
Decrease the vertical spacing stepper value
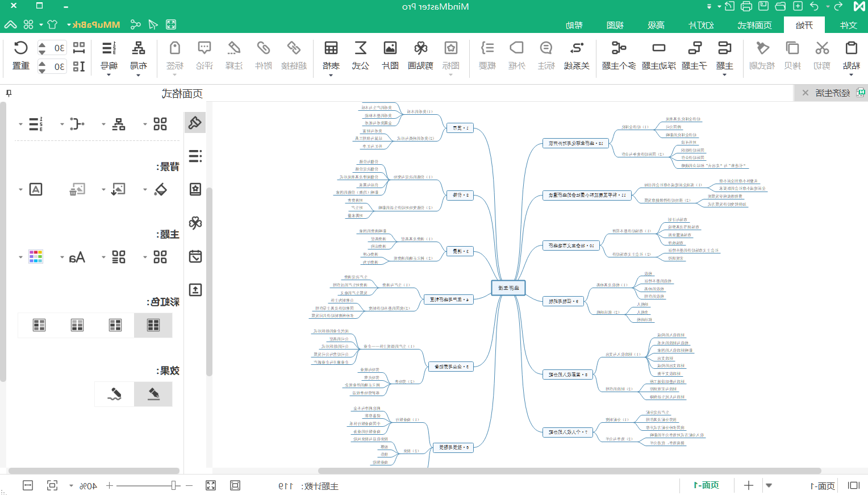[42, 70]
